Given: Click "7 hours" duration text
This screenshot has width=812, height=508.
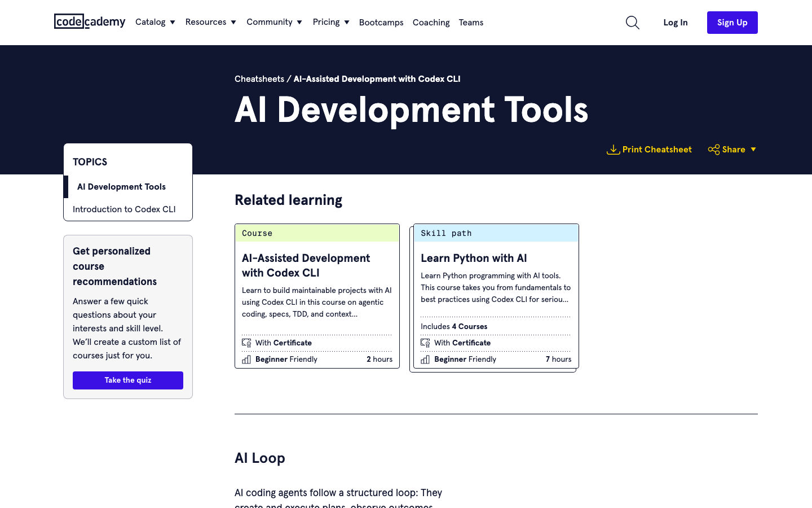Looking at the screenshot, I should pyautogui.click(x=558, y=359).
